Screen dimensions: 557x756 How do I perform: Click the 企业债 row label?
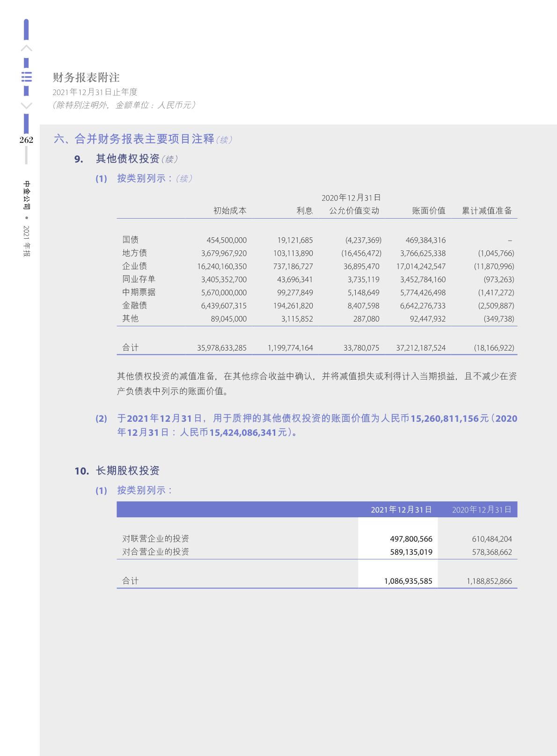click(x=134, y=266)
